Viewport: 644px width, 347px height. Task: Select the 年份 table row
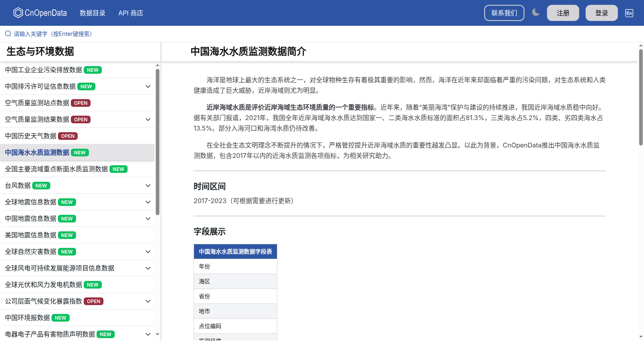pos(235,266)
